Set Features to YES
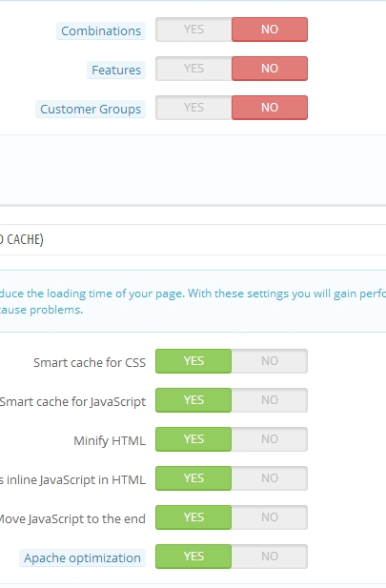386x588 pixels. [193, 69]
